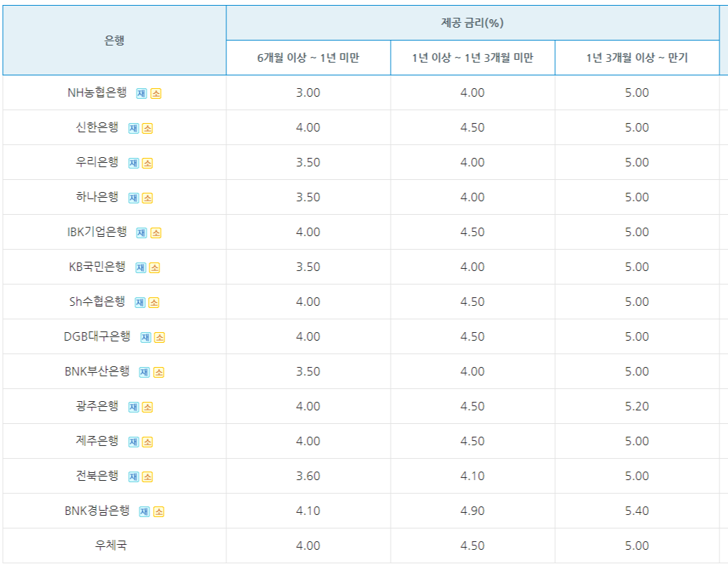The image size is (728, 569).
Task: Select the BNK부산은행 bank name
Action: click(x=97, y=371)
